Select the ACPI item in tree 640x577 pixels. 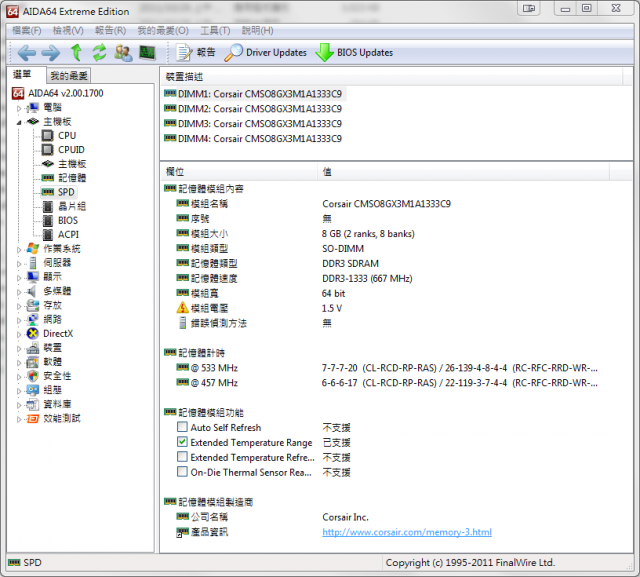68,235
